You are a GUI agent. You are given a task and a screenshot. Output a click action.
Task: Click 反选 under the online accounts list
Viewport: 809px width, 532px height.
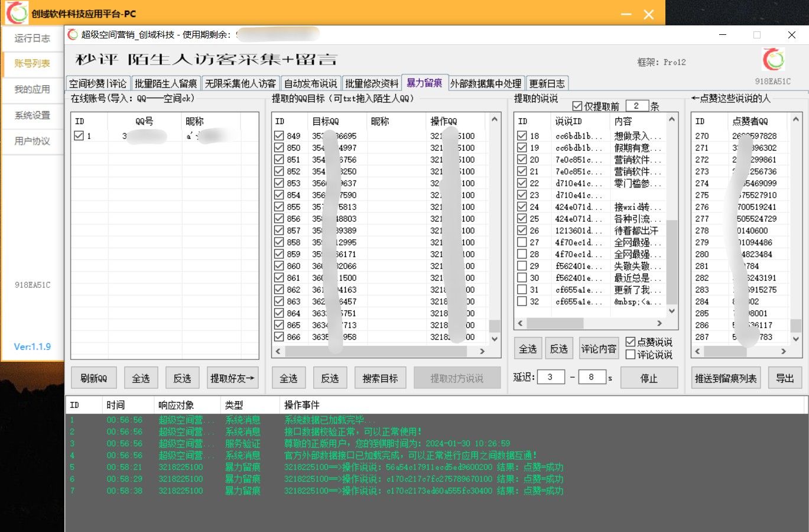(182, 378)
